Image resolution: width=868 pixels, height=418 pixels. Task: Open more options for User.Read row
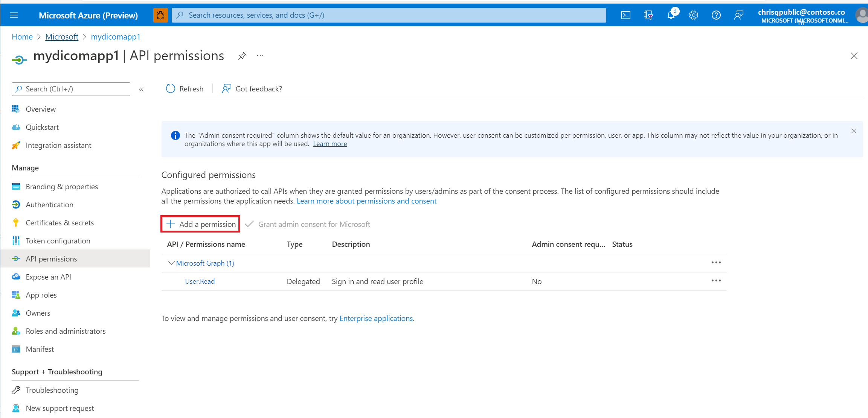(x=716, y=281)
